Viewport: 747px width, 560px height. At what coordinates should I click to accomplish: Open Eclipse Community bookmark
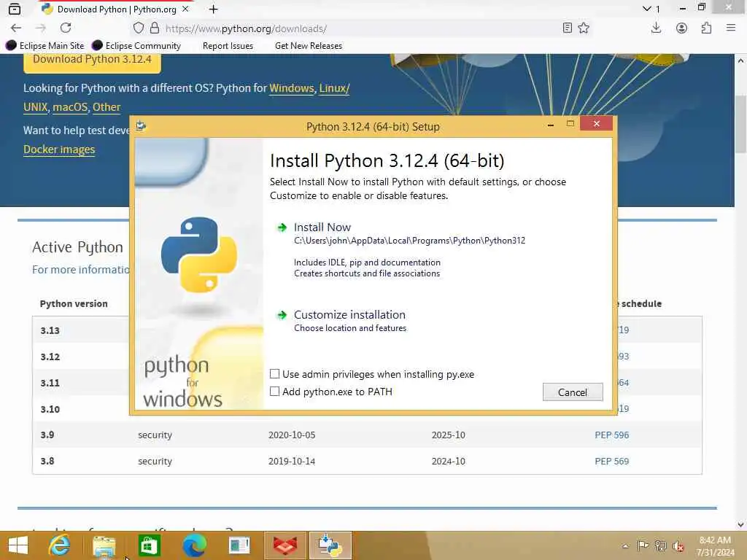(136, 46)
